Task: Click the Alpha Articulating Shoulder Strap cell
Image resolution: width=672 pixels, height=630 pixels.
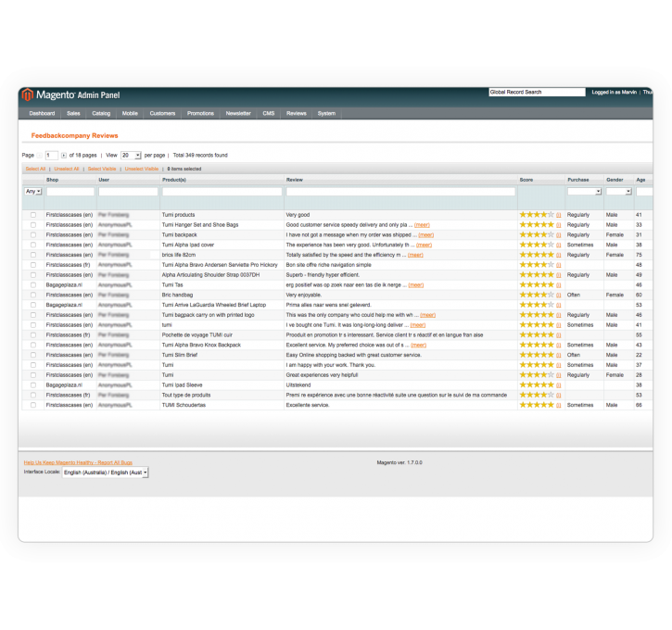Action: tap(210, 275)
